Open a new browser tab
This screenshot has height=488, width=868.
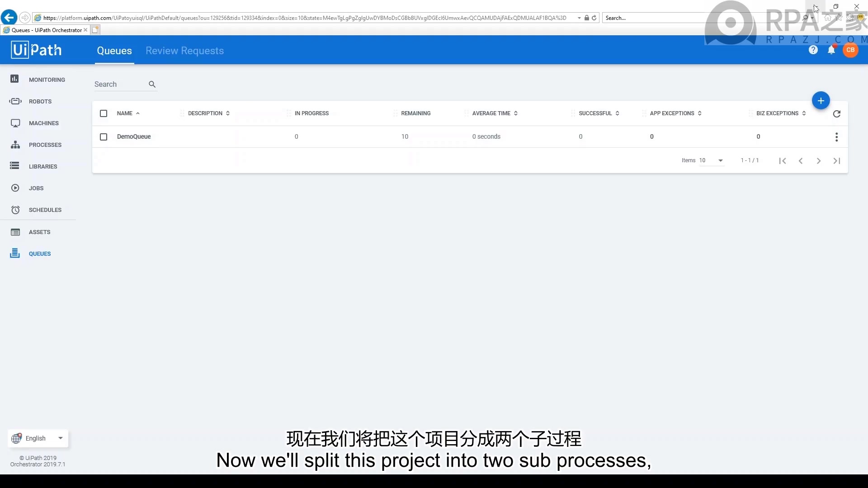coord(95,30)
